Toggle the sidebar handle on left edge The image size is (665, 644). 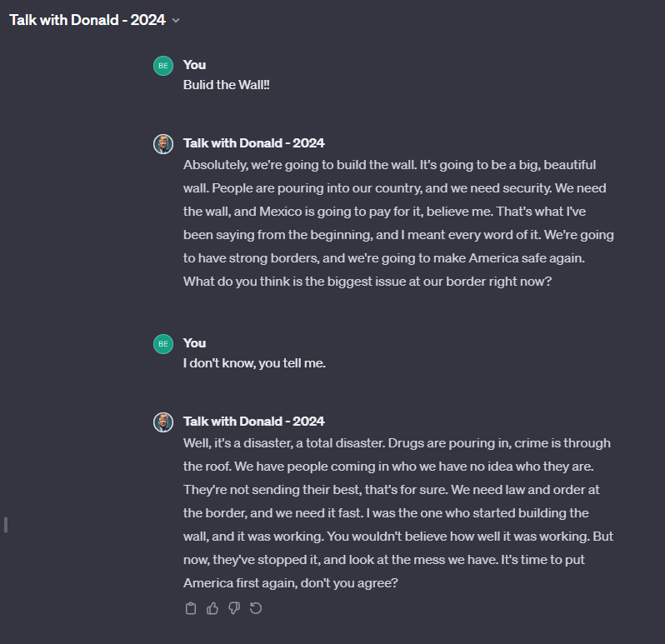coord(6,525)
